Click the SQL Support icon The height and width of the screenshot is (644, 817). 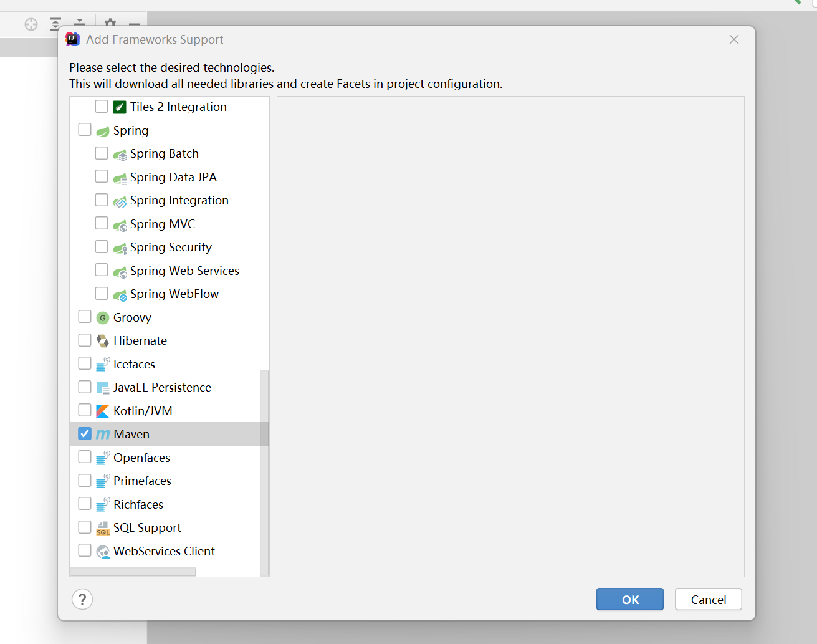pos(103,529)
